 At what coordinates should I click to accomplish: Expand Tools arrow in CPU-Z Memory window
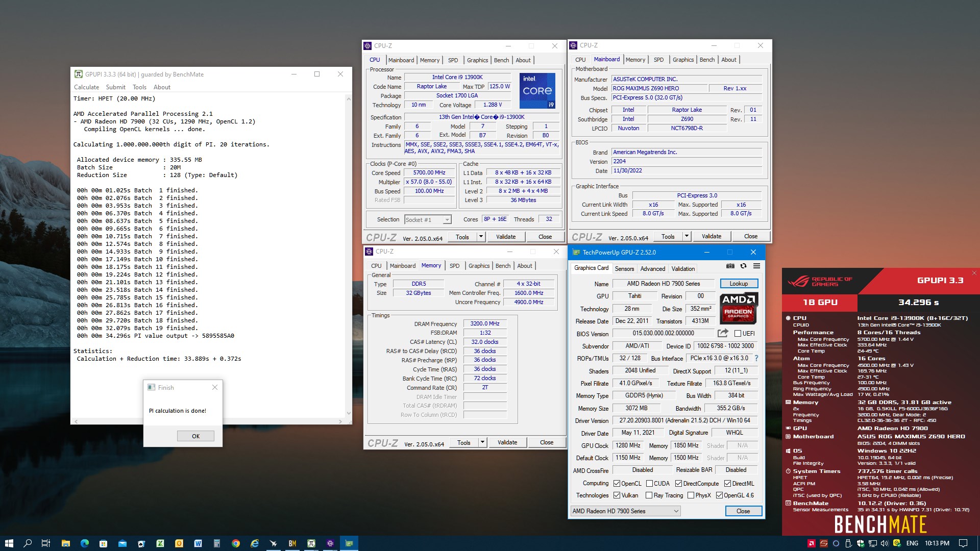(x=482, y=442)
